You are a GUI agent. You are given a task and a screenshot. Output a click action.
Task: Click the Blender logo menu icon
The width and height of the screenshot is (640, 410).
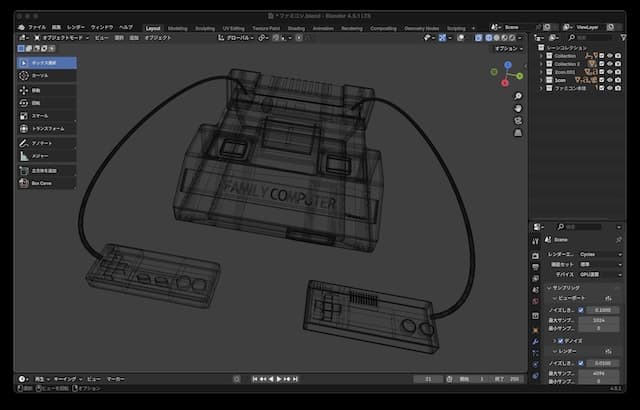[22, 27]
